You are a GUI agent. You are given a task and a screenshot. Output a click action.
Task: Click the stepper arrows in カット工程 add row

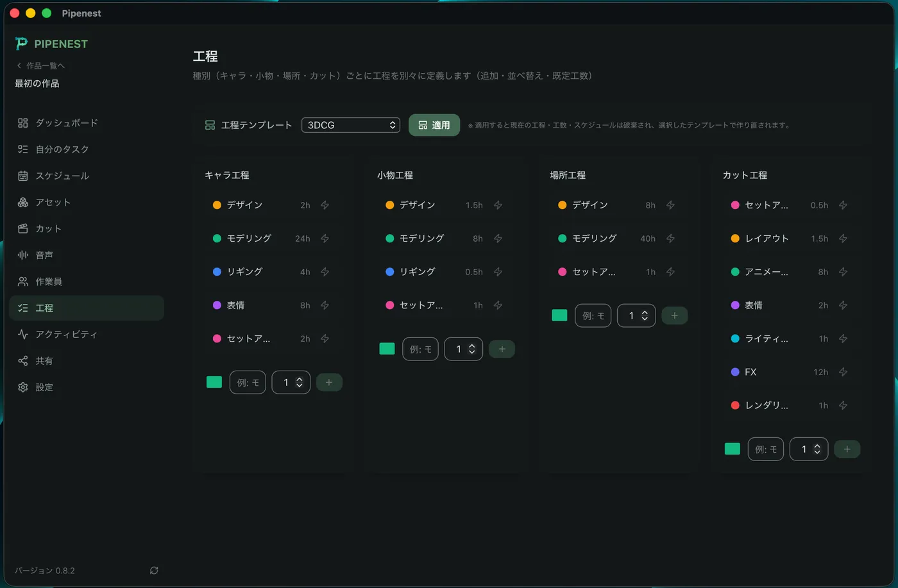click(817, 449)
